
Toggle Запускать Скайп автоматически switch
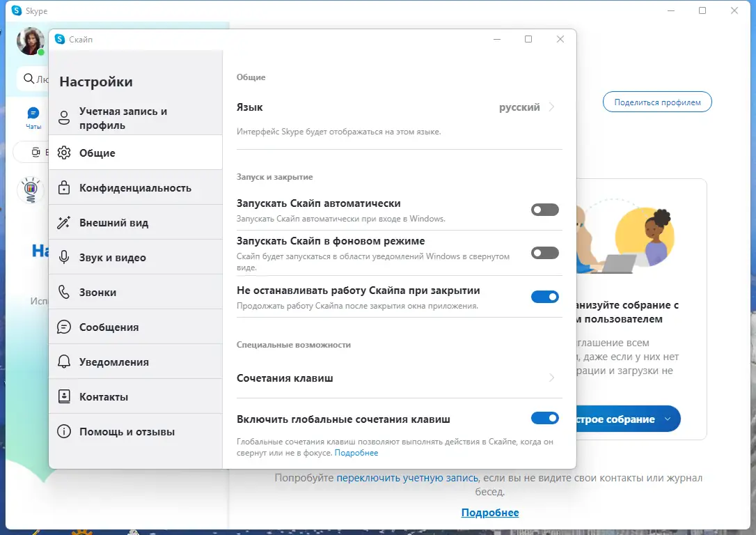coord(545,210)
